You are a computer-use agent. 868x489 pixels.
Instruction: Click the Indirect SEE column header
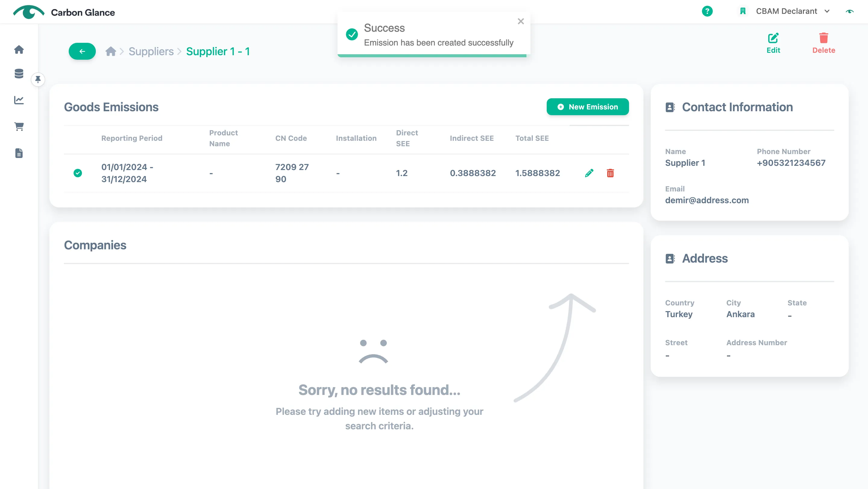point(472,138)
